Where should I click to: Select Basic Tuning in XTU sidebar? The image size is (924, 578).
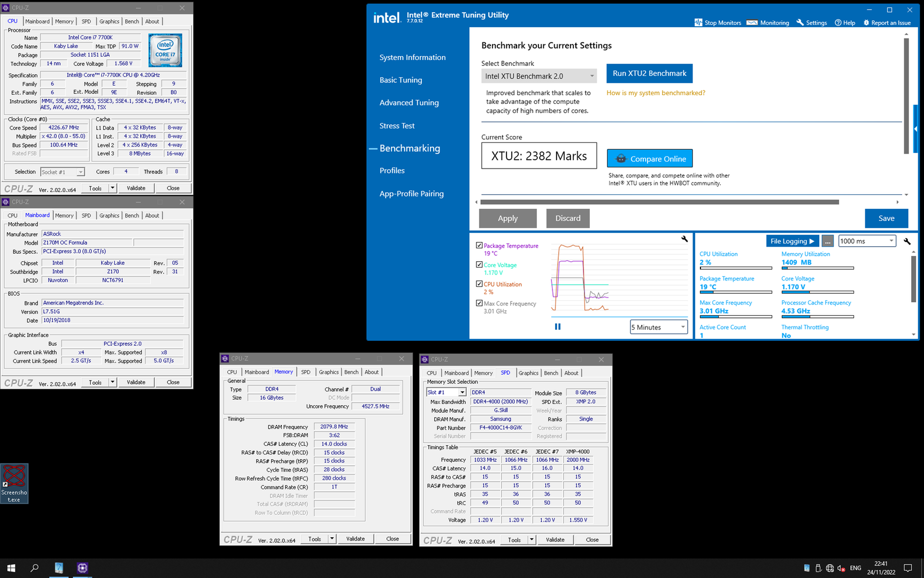(x=401, y=80)
